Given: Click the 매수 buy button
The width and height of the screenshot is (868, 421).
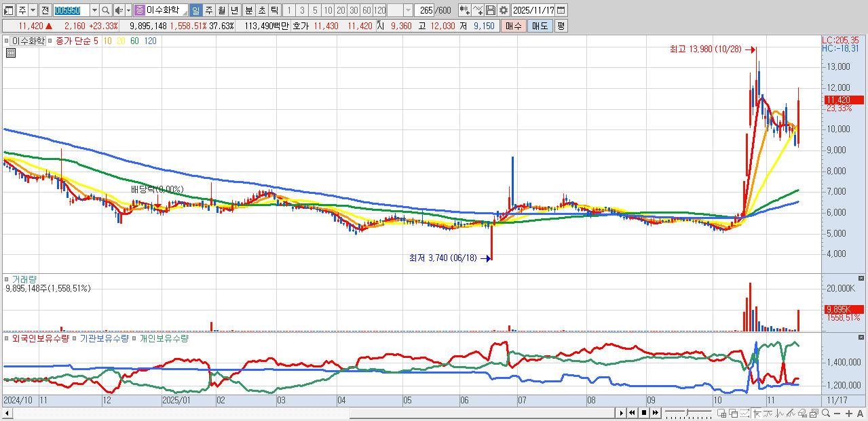Looking at the screenshot, I should [514, 26].
